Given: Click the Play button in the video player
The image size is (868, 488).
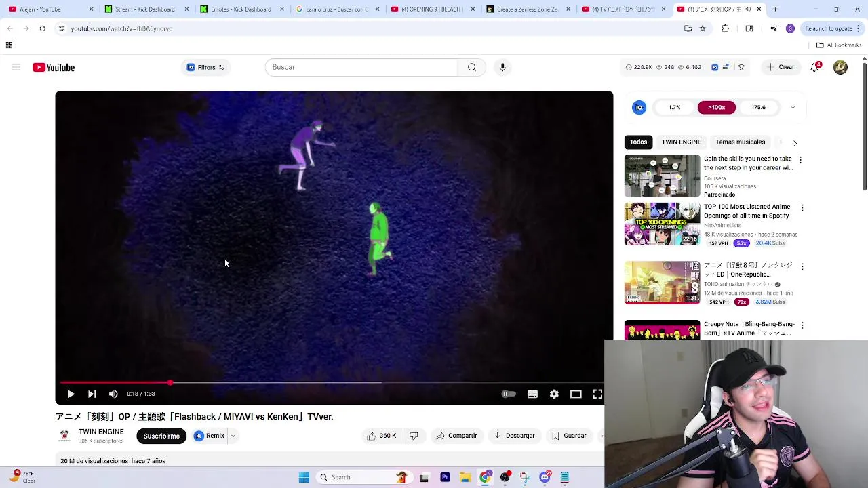Looking at the screenshot, I should (x=71, y=394).
